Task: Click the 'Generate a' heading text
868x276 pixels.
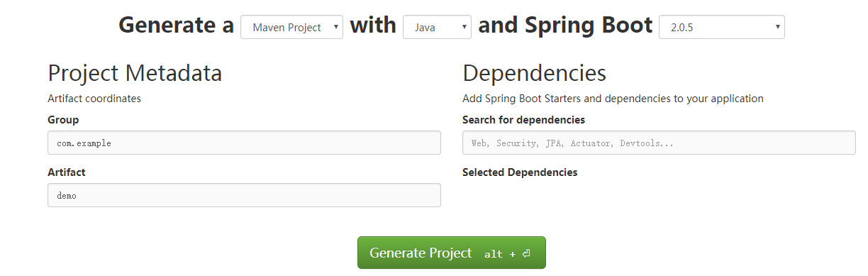Action: 176,26
